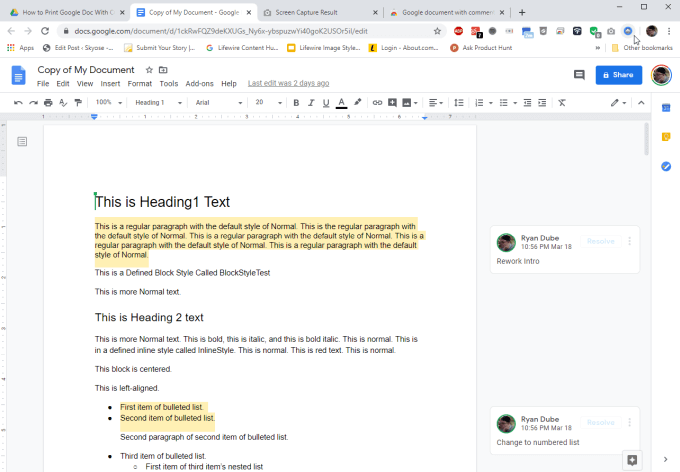Image resolution: width=680 pixels, height=472 pixels.
Task: Expand bulleted list options arrow
Action: pyautogui.click(x=515, y=103)
